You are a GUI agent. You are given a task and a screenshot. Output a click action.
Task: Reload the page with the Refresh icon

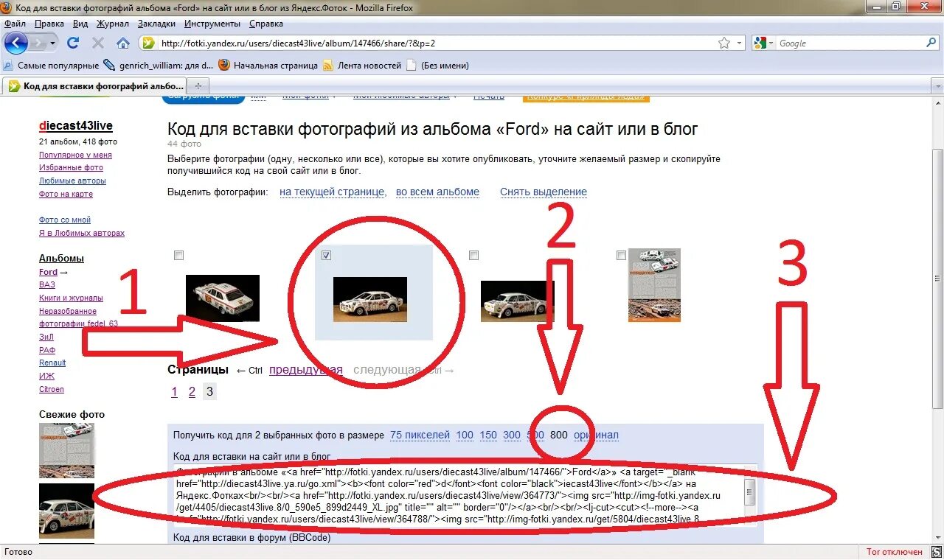[73, 43]
